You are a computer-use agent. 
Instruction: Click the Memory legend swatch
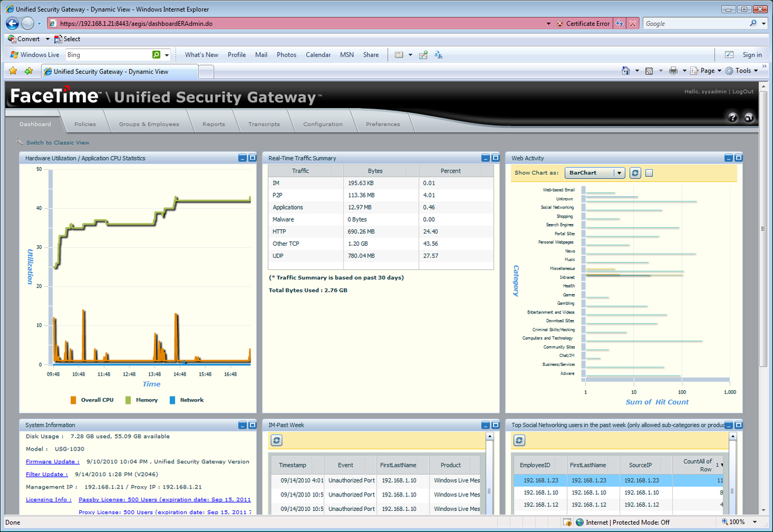(x=128, y=400)
